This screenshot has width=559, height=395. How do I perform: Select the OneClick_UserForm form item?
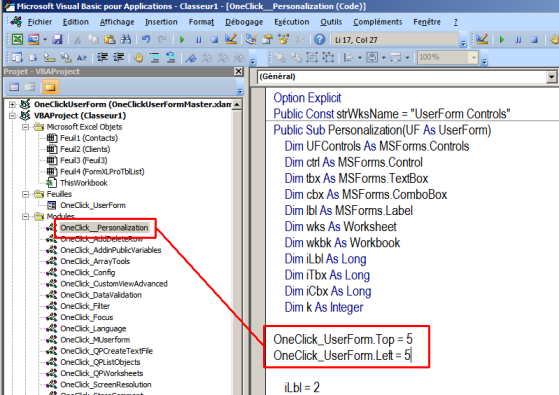[93, 205]
